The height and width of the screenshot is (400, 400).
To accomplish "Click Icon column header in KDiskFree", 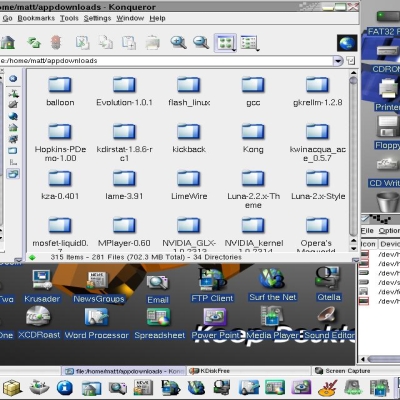I will click(x=368, y=244).
